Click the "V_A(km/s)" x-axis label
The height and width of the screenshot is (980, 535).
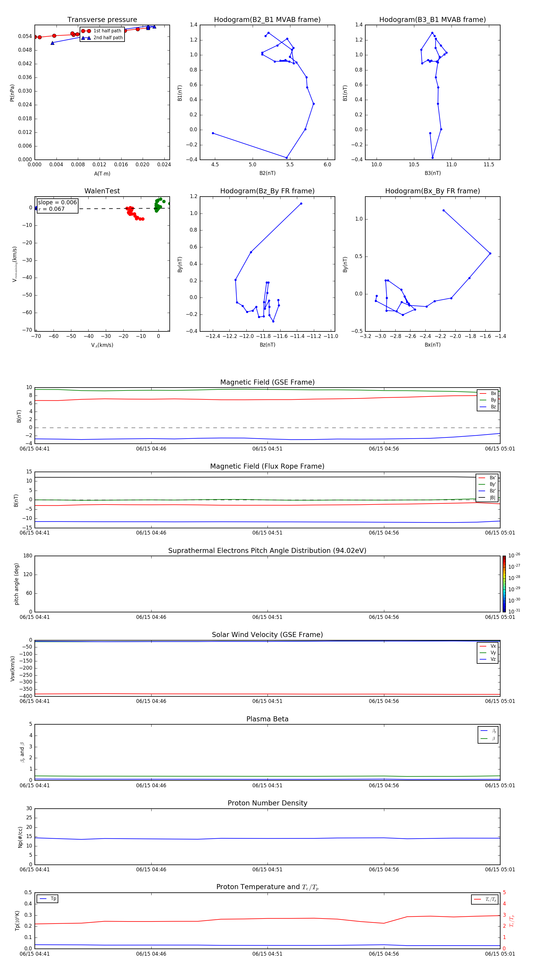coord(102,345)
